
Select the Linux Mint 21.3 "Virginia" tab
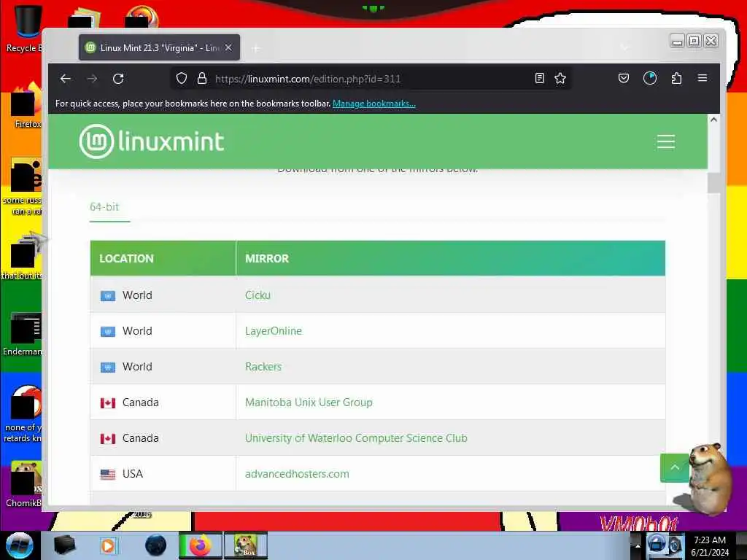point(159,47)
